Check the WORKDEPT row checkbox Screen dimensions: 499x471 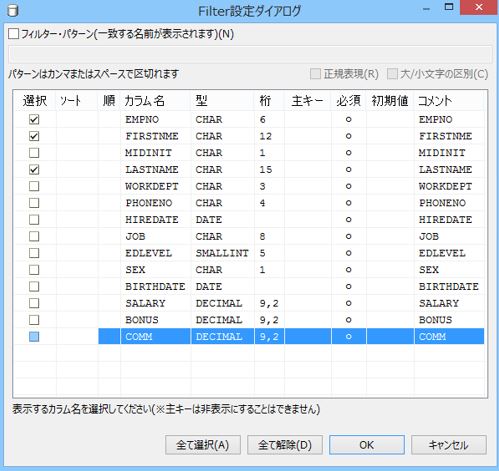[x=34, y=186]
